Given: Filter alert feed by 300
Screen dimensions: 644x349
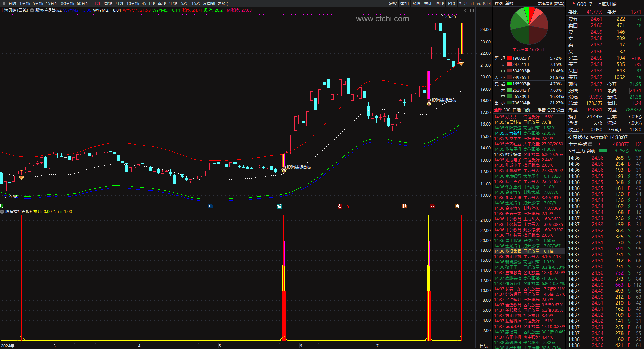Looking at the screenshot, I should click(x=507, y=110).
